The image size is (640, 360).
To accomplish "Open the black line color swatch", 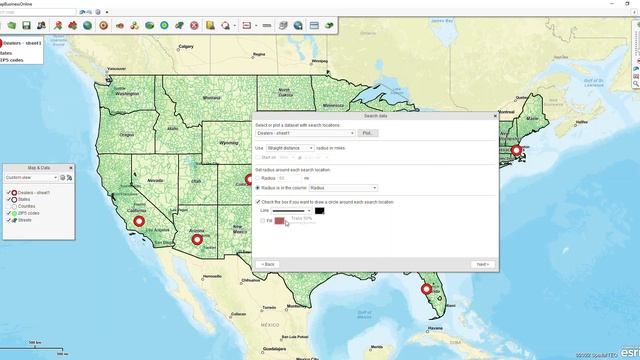I will [320, 211].
